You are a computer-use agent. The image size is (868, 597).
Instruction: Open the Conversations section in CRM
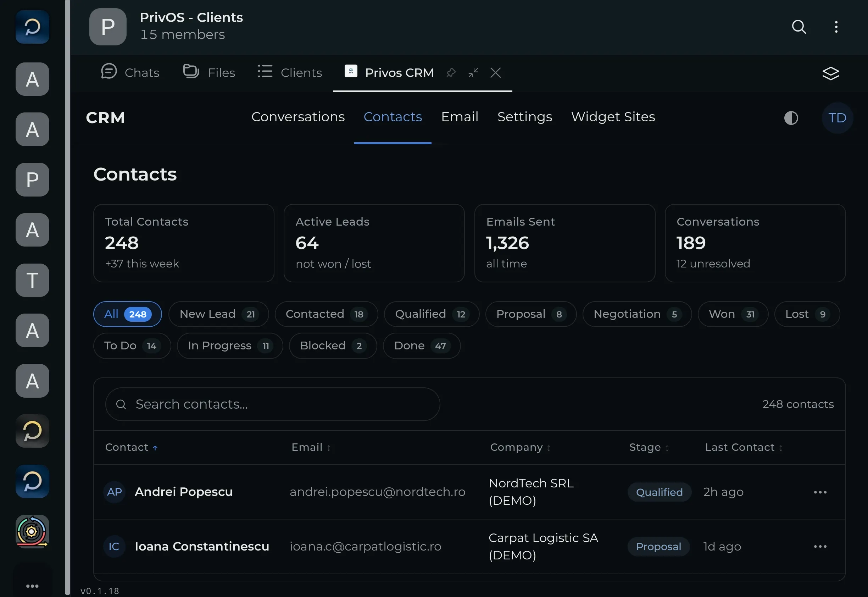[x=298, y=117]
